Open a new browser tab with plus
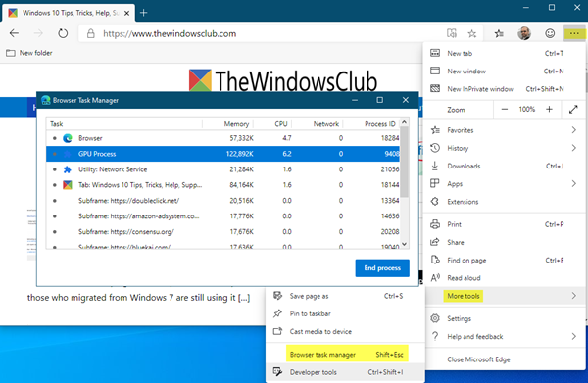The height and width of the screenshot is (383, 588). coord(144,13)
